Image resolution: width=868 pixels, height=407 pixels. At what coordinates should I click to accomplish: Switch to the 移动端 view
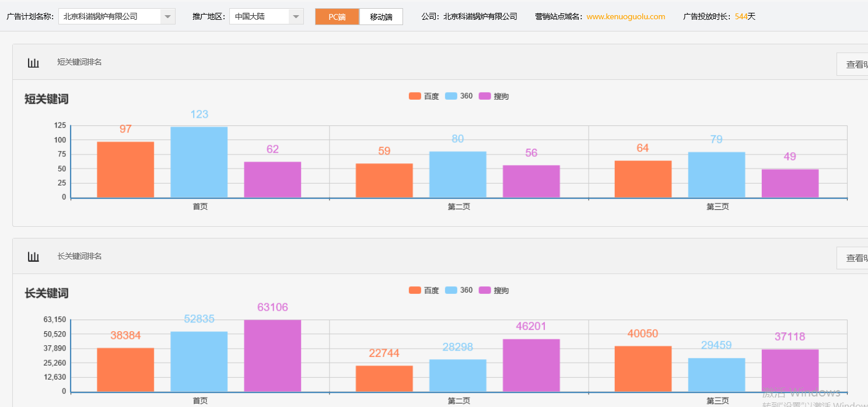[381, 16]
